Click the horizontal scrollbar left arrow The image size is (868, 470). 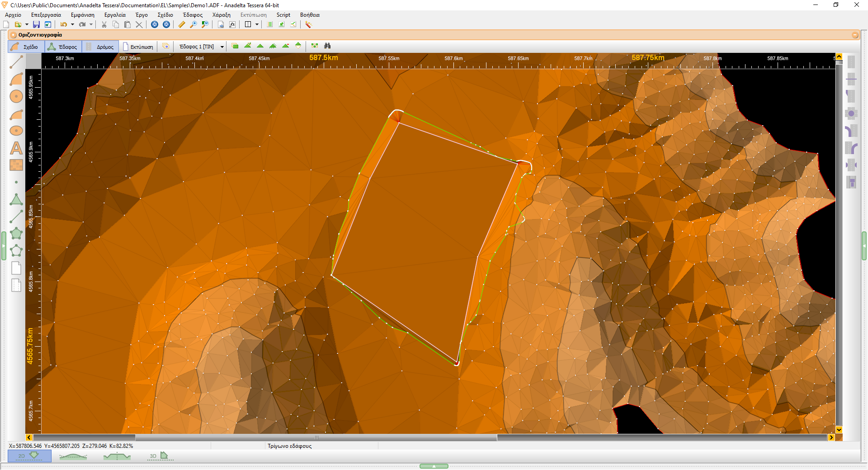coord(29,437)
